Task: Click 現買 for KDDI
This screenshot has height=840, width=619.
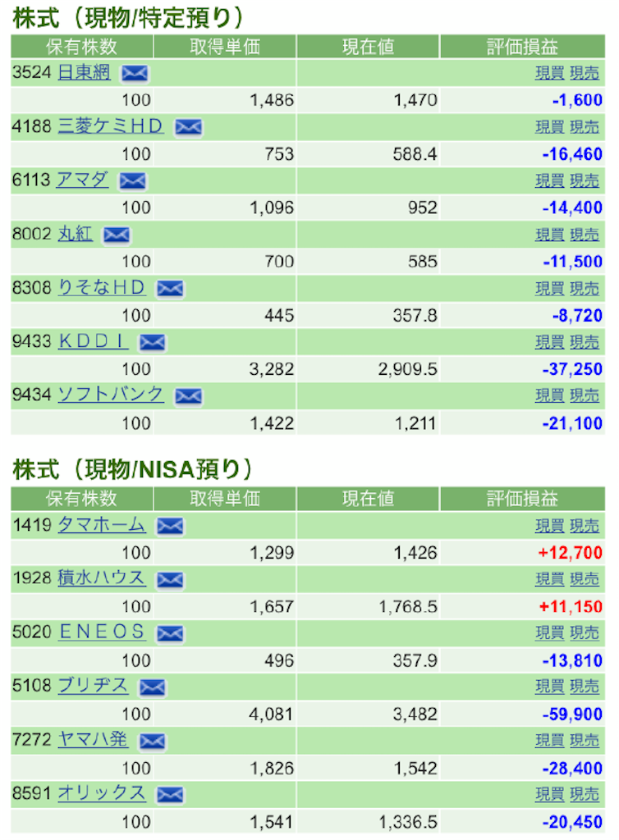Action: 549,342
